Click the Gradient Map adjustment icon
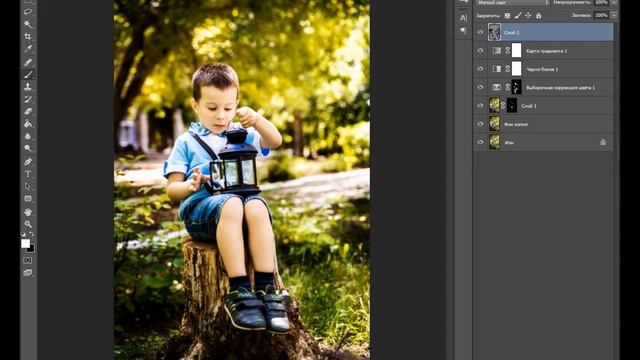The width and height of the screenshot is (640, 360). point(496,51)
